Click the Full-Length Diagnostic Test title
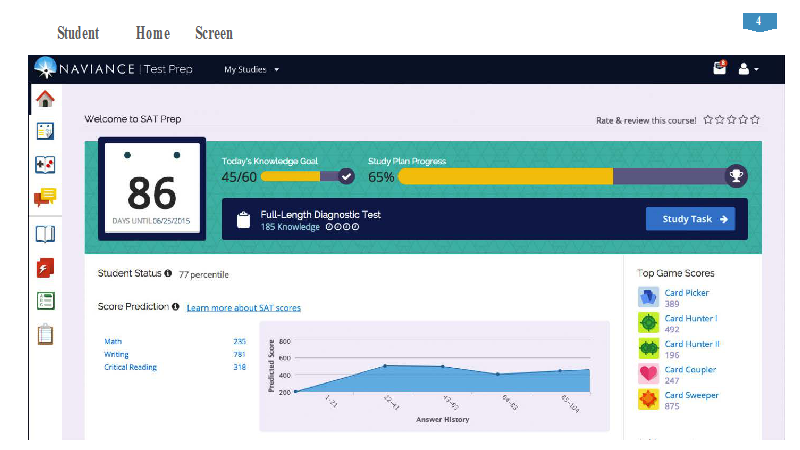800x450 pixels. coord(320,215)
